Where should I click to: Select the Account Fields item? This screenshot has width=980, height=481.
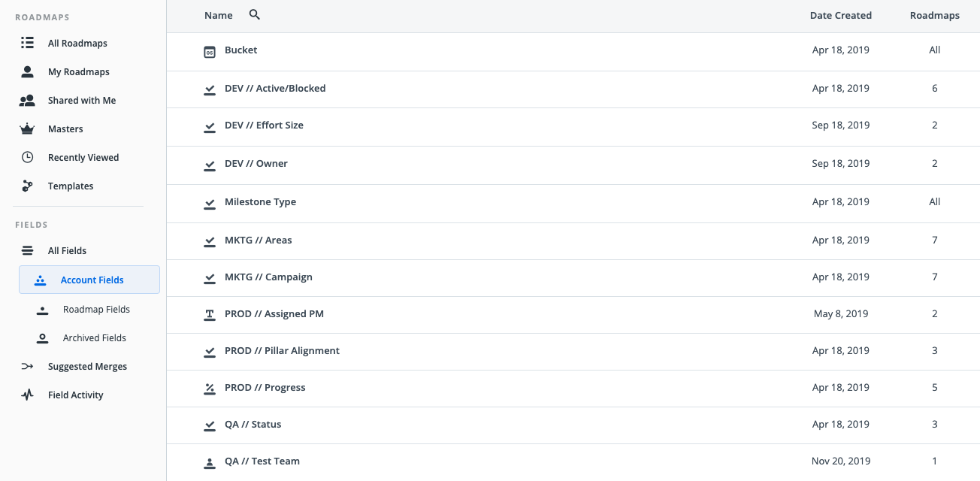tap(89, 280)
